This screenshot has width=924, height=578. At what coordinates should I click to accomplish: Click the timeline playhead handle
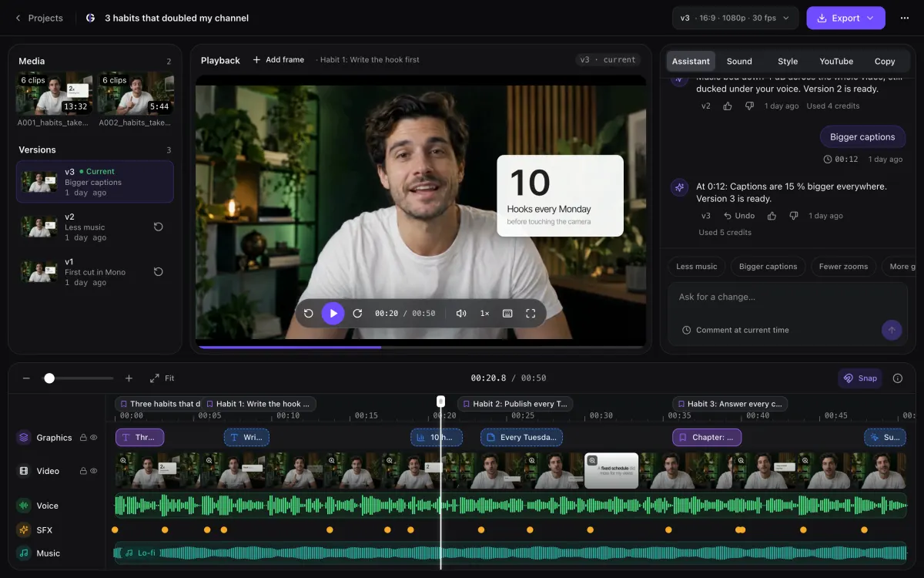click(x=440, y=402)
